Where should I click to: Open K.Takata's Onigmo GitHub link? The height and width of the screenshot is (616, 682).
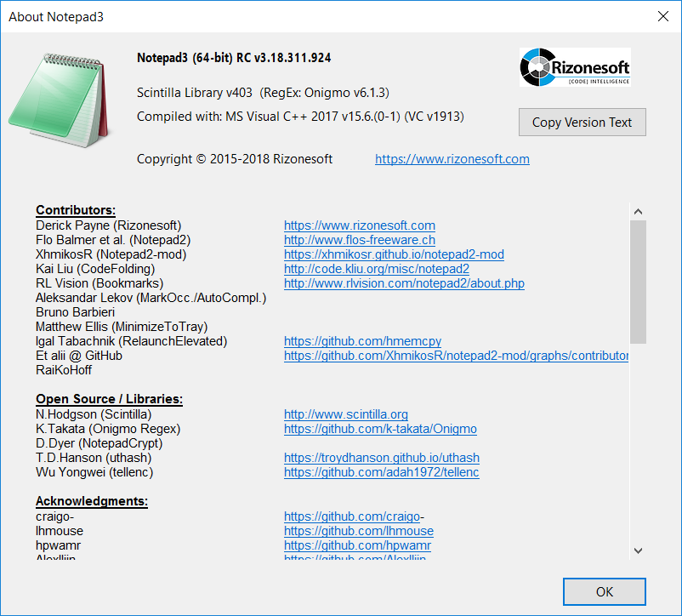(380, 429)
